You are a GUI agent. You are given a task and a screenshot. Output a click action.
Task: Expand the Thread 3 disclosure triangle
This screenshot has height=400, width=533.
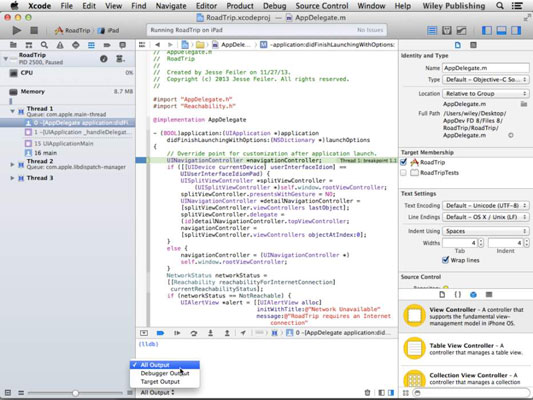(12, 178)
